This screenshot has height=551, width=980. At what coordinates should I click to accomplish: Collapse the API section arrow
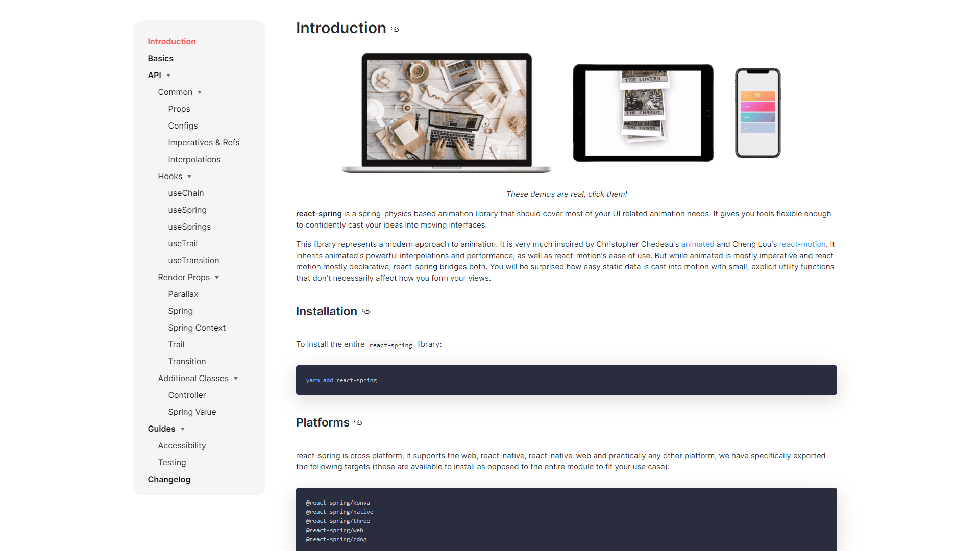[168, 76]
